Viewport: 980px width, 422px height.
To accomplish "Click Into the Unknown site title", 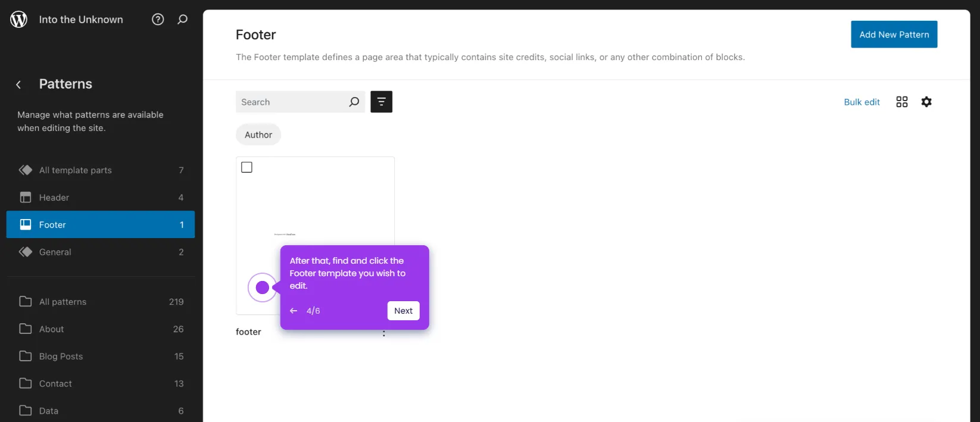I will 81,20.
